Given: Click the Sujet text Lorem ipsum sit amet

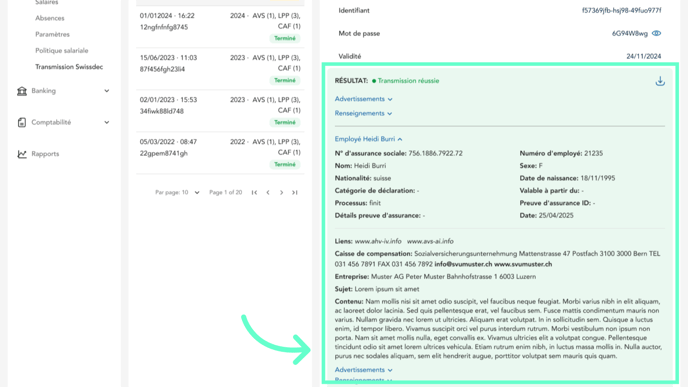Looking at the screenshot, I should [x=387, y=289].
